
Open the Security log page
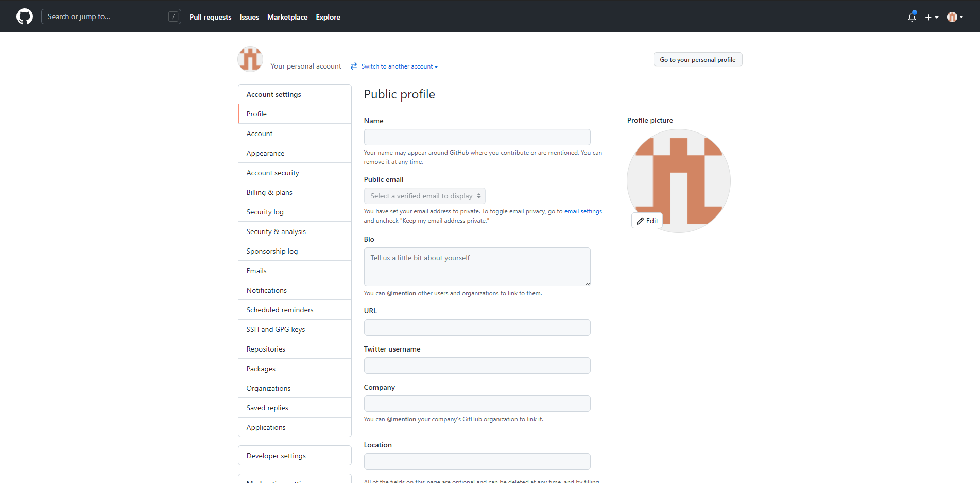(295, 212)
